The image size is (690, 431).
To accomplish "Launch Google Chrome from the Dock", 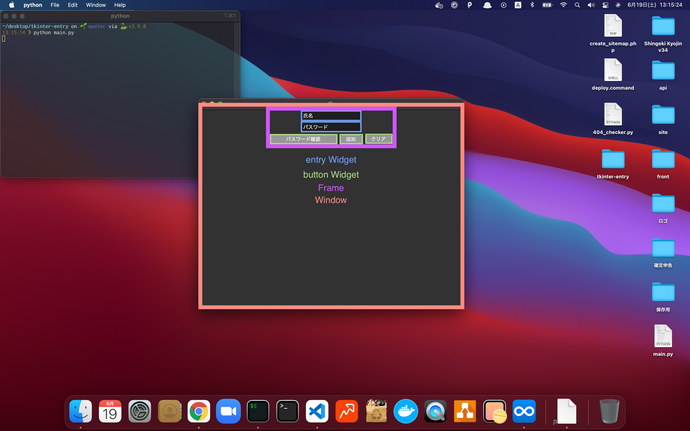I will pyautogui.click(x=199, y=411).
